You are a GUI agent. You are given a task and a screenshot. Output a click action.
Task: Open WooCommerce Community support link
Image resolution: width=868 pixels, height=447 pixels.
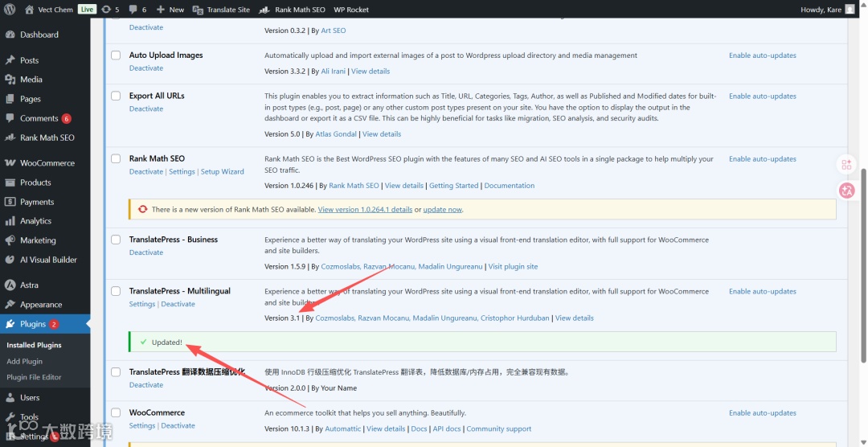click(499, 429)
